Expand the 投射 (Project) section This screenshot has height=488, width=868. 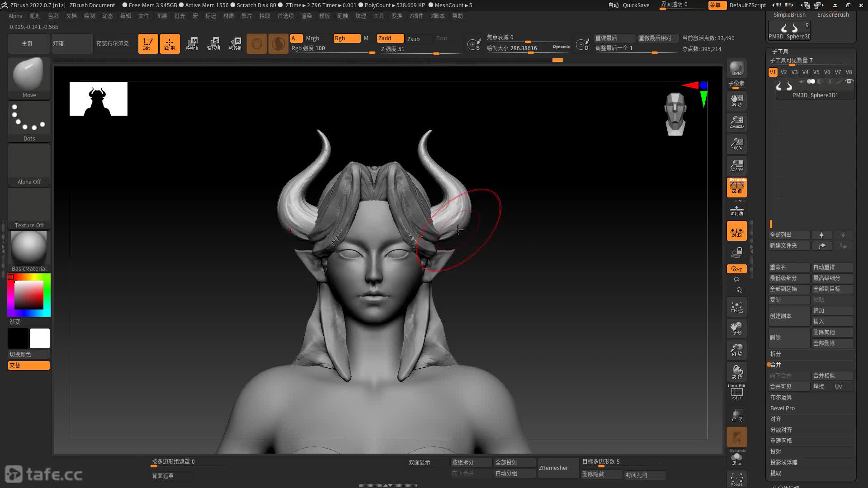(776, 451)
